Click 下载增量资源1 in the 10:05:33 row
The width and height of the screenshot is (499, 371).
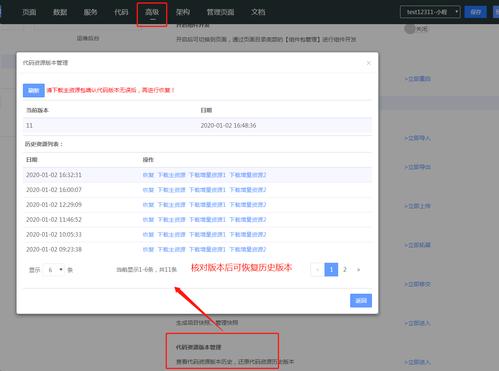(x=207, y=235)
